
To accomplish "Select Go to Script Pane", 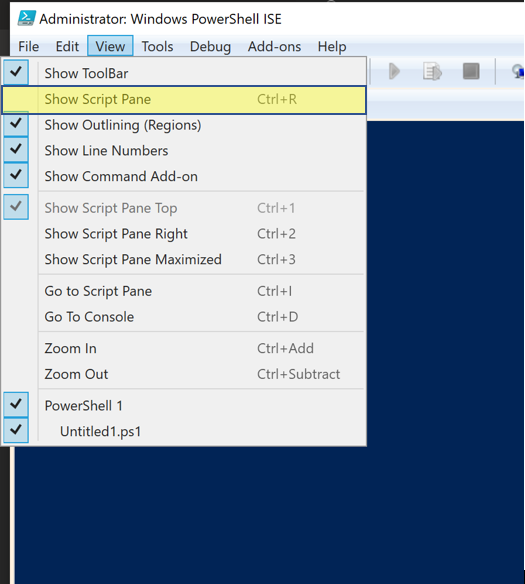I will tap(184, 291).
